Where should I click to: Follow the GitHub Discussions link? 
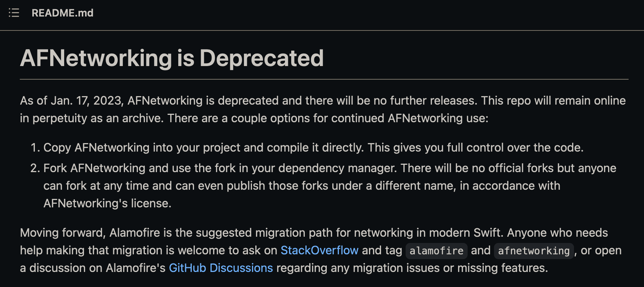[x=221, y=268]
